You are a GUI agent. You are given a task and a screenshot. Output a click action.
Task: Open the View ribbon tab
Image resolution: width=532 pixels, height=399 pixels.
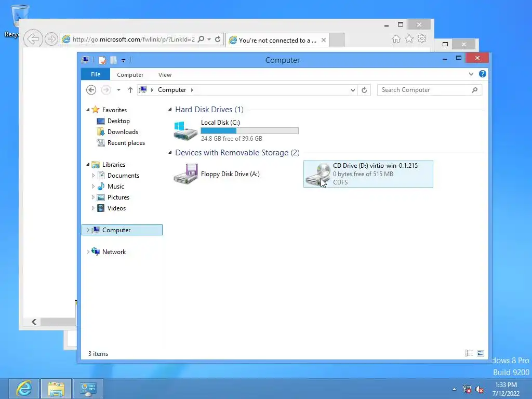pos(165,75)
